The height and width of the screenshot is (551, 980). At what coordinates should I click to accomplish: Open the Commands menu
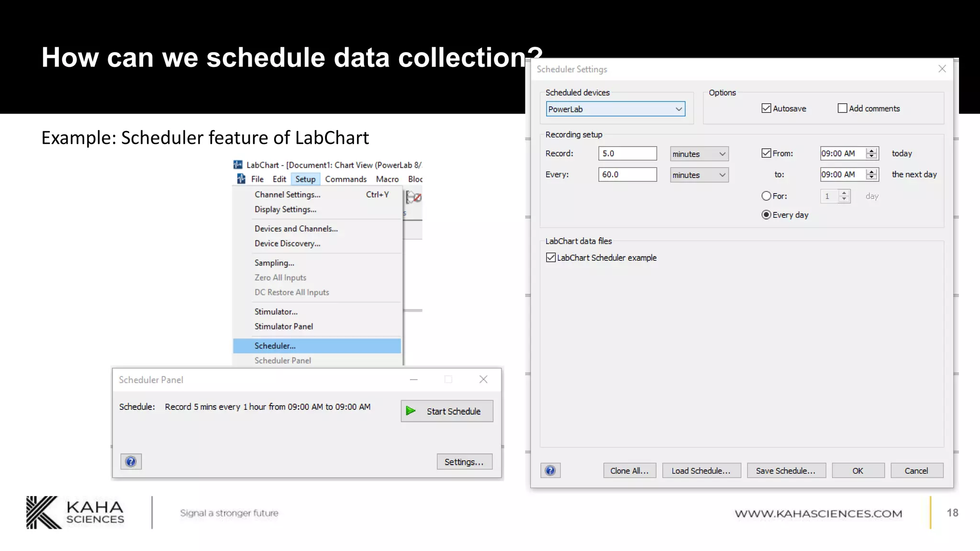346,179
